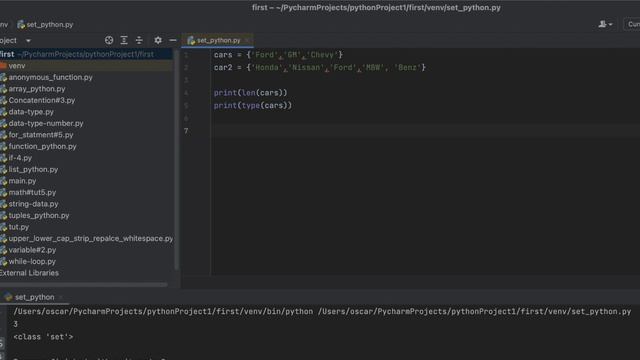Open Project panel settings gear
Image resolution: width=640 pixels, height=360 pixels.
pyautogui.click(x=158, y=40)
